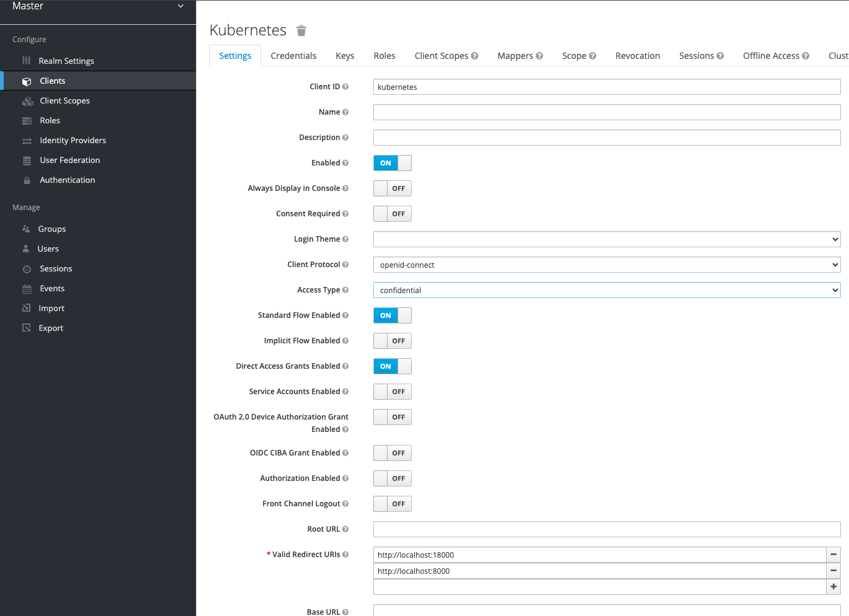The height and width of the screenshot is (616, 849).
Task: Click the Client ID input field
Action: [607, 87]
